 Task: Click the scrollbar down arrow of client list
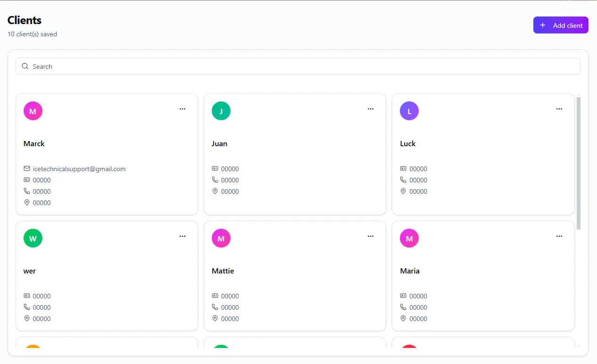click(579, 346)
